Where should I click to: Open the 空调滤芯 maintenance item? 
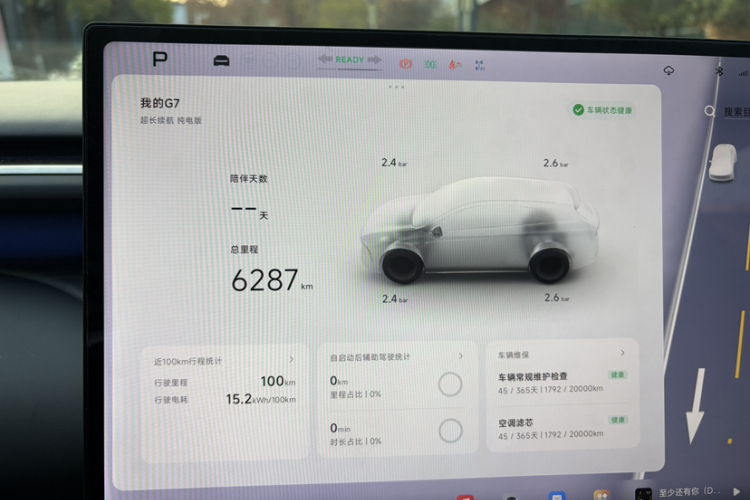[x=562, y=428]
